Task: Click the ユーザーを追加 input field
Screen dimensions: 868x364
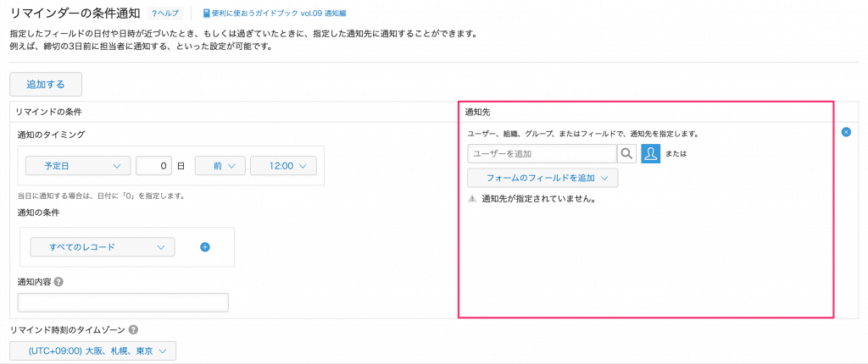Action: pyautogui.click(x=541, y=153)
